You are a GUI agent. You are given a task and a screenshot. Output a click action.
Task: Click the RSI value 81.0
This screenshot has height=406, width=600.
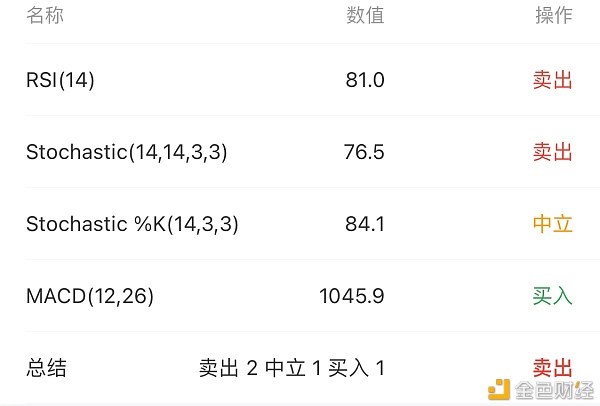click(365, 80)
